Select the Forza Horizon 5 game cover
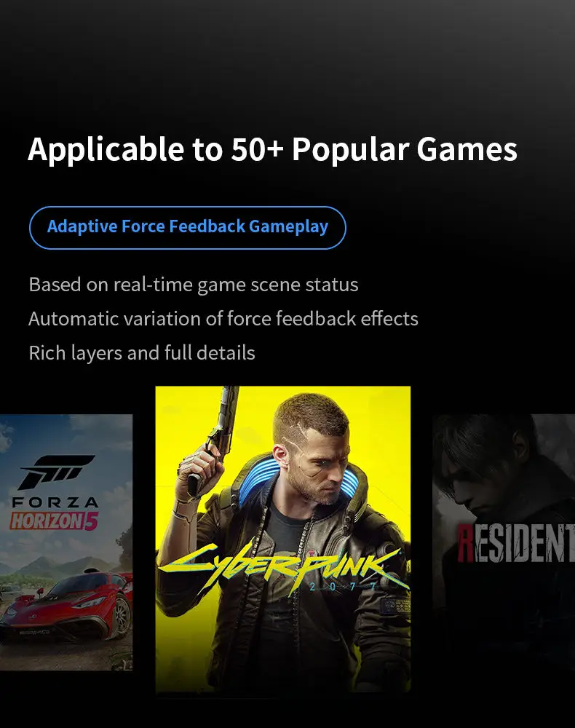 pyautogui.click(x=66, y=542)
